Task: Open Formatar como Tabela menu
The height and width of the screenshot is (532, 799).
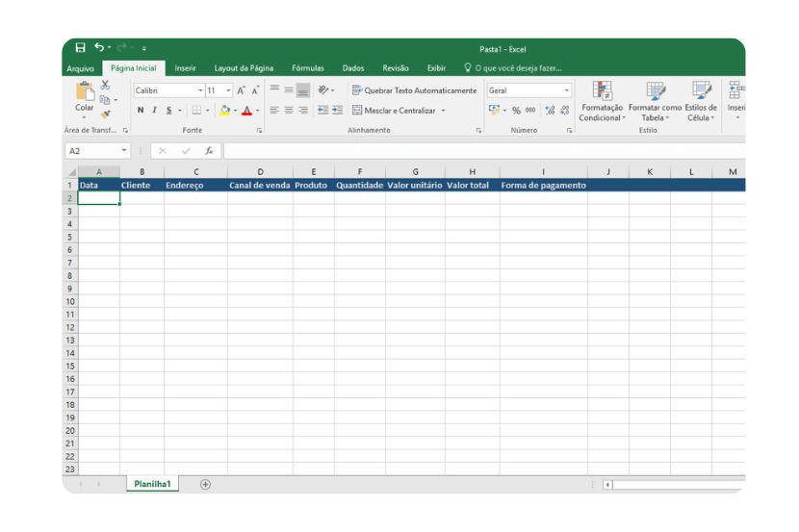Action: 655,101
